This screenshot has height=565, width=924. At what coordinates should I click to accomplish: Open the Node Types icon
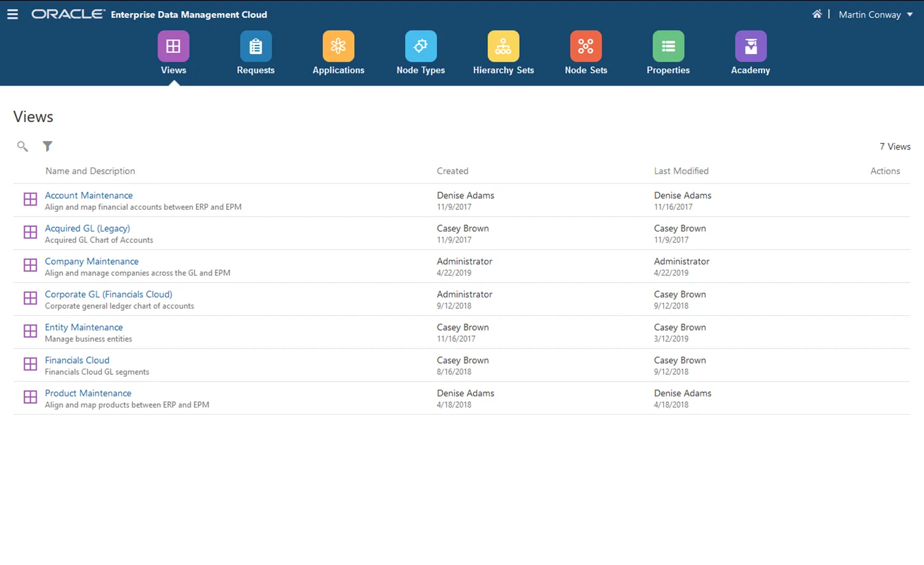(x=421, y=46)
